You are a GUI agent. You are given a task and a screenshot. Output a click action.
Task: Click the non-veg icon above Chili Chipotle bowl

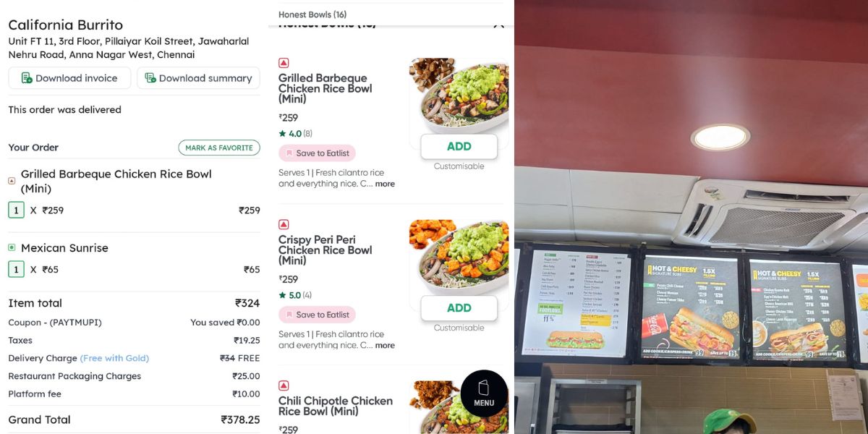pyautogui.click(x=284, y=386)
